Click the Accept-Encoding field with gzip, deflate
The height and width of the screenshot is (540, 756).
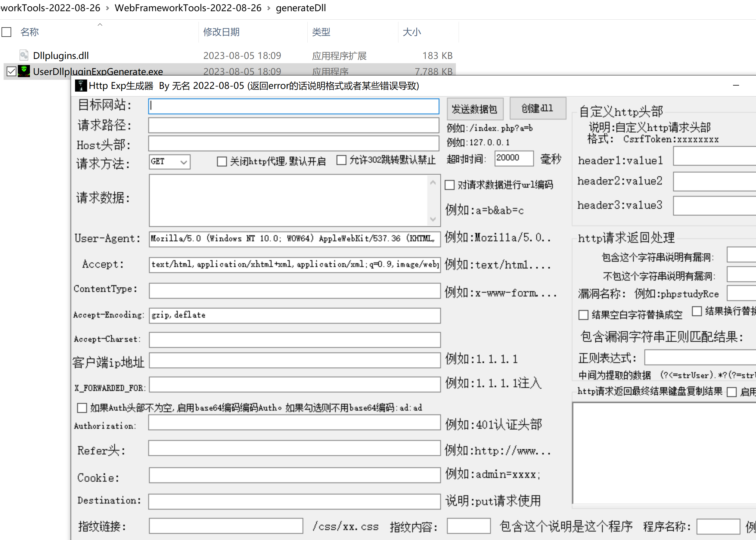point(295,315)
